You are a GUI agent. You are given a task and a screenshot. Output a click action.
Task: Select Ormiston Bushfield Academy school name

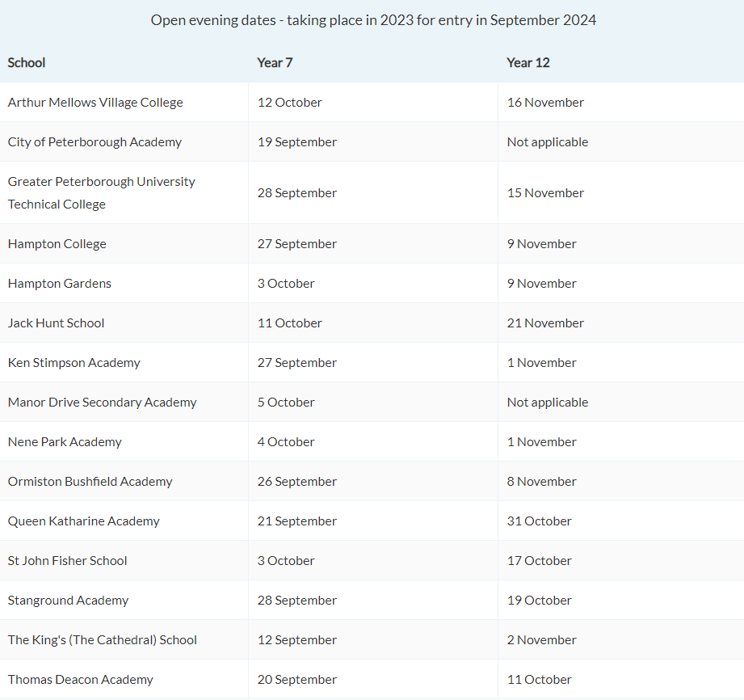90,482
